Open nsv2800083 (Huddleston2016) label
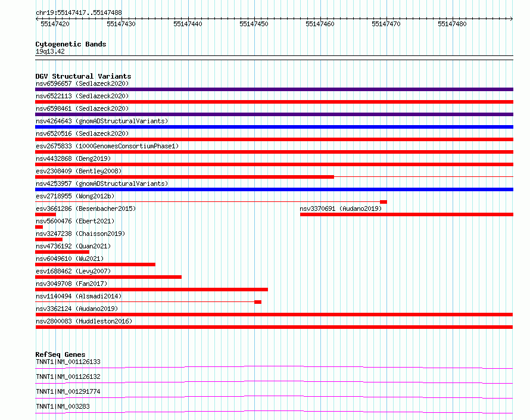Image resolution: width=530 pixels, height=420 pixels. pos(84,321)
